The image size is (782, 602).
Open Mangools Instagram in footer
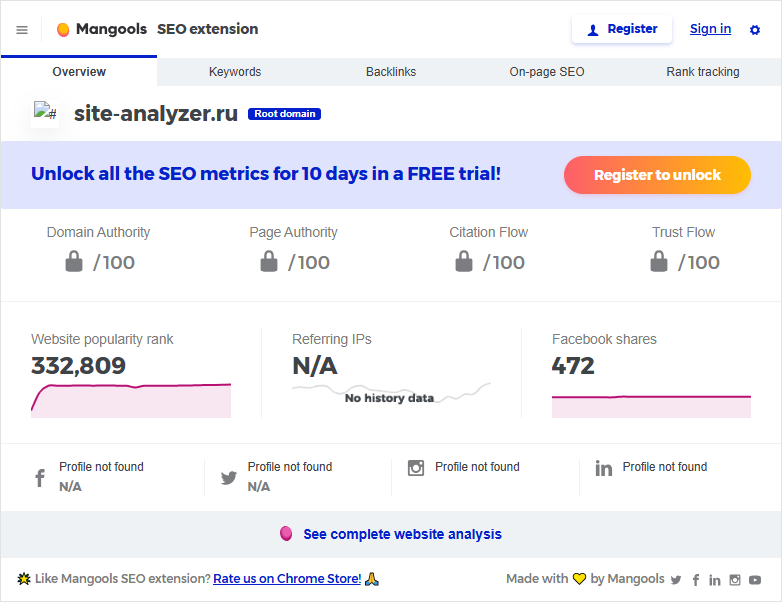735,580
